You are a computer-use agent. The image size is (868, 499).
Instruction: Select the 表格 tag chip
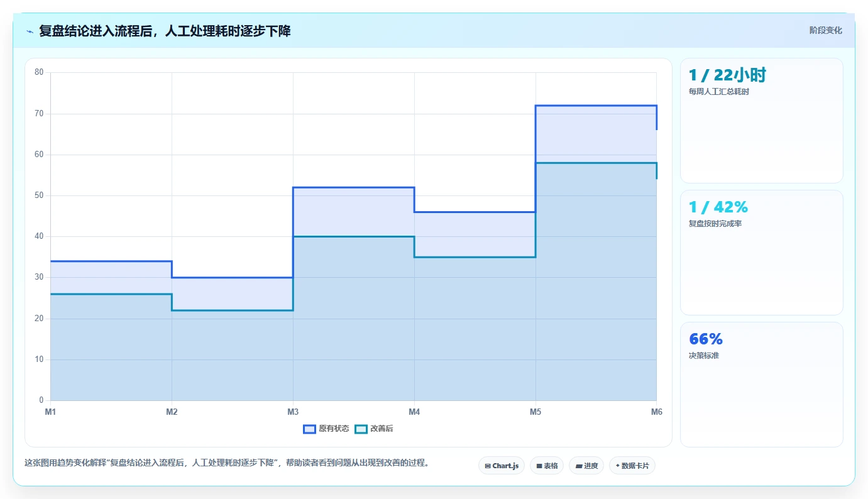click(547, 466)
